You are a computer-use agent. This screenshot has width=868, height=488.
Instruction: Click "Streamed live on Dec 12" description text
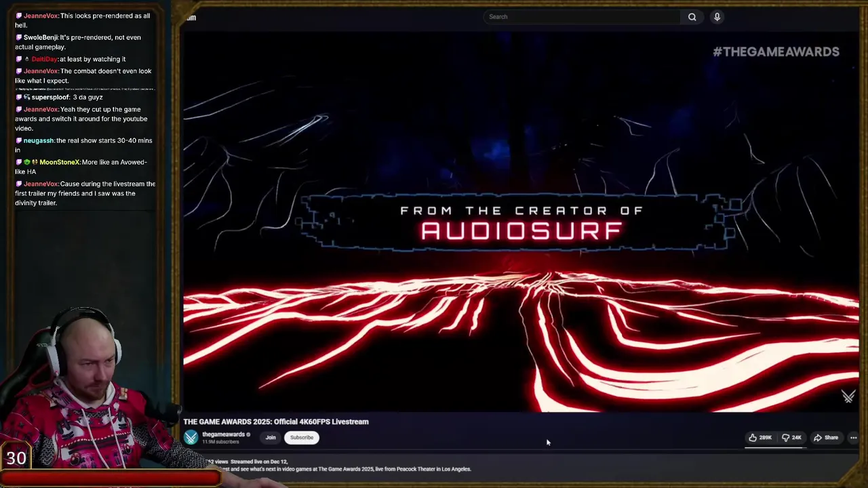click(259, 462)
